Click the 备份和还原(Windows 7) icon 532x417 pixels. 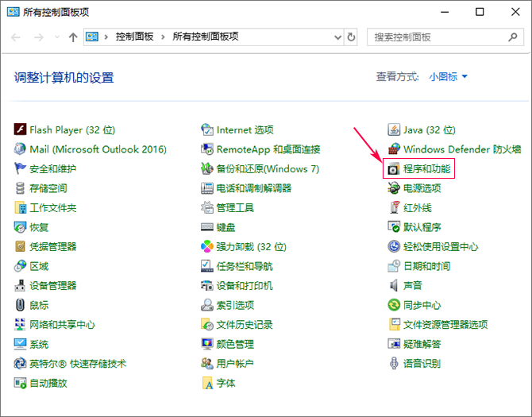pos(207,168)
